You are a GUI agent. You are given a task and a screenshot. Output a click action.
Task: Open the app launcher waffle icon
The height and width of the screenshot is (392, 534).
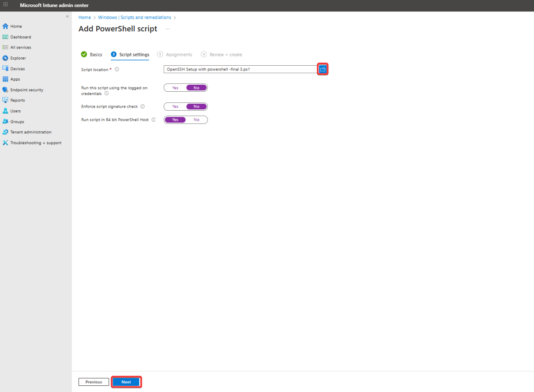[x=6, y=5]
